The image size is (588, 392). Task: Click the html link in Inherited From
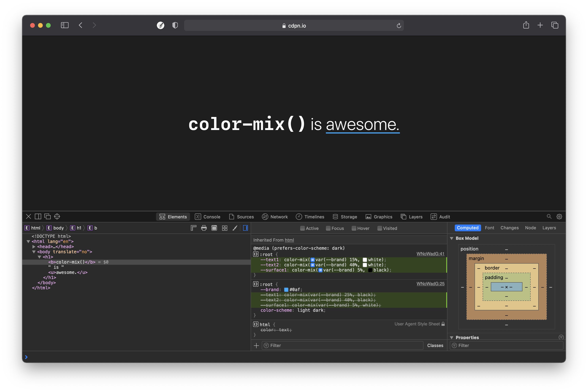[x=289, y=240]
